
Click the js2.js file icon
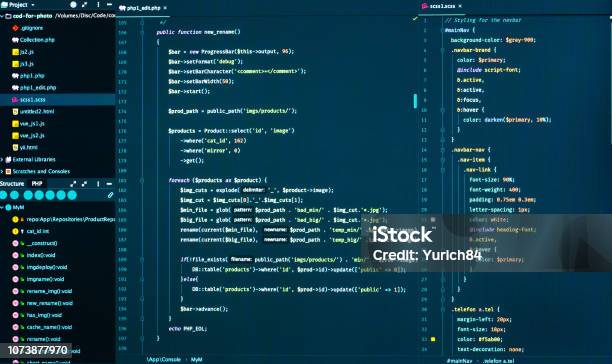(x=15, y=52)
